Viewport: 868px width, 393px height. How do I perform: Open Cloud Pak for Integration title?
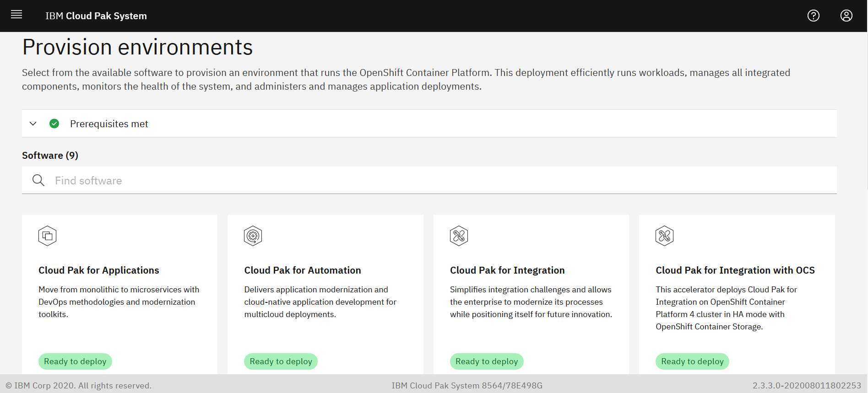tap(507, 270)
